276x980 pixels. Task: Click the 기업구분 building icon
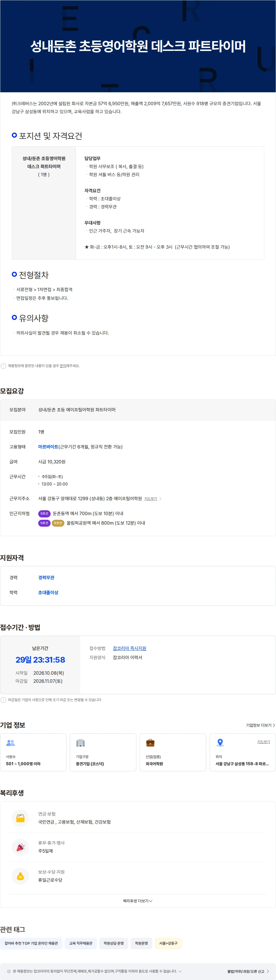[x=80, y=743]
